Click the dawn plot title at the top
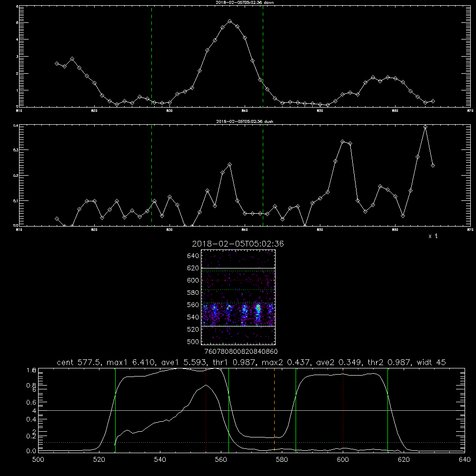Screen dimensions: 476x476 pos(245,2)
